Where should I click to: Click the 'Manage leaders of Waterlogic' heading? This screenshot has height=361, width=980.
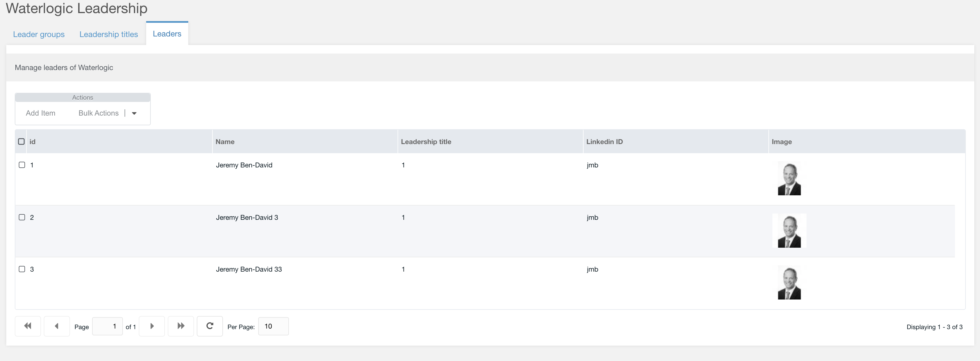click(x=64, y=67)
